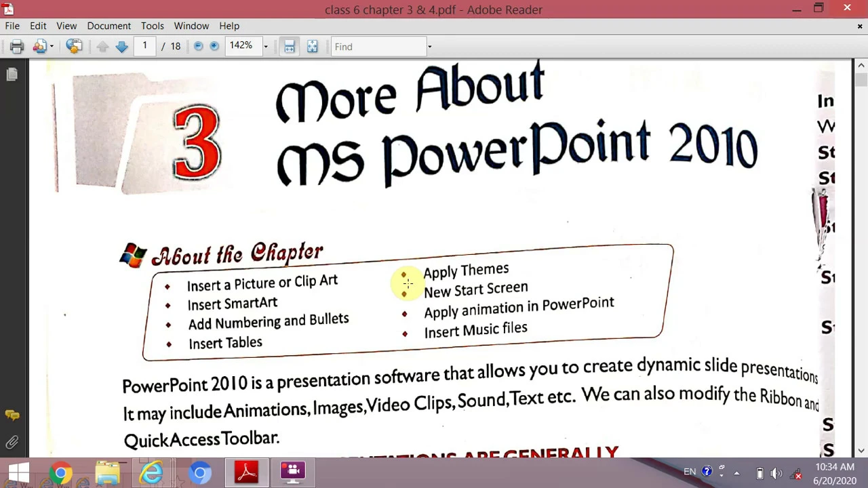
Task: Click 'Insert a Picture or Clip Art' text
Action: 262,283
